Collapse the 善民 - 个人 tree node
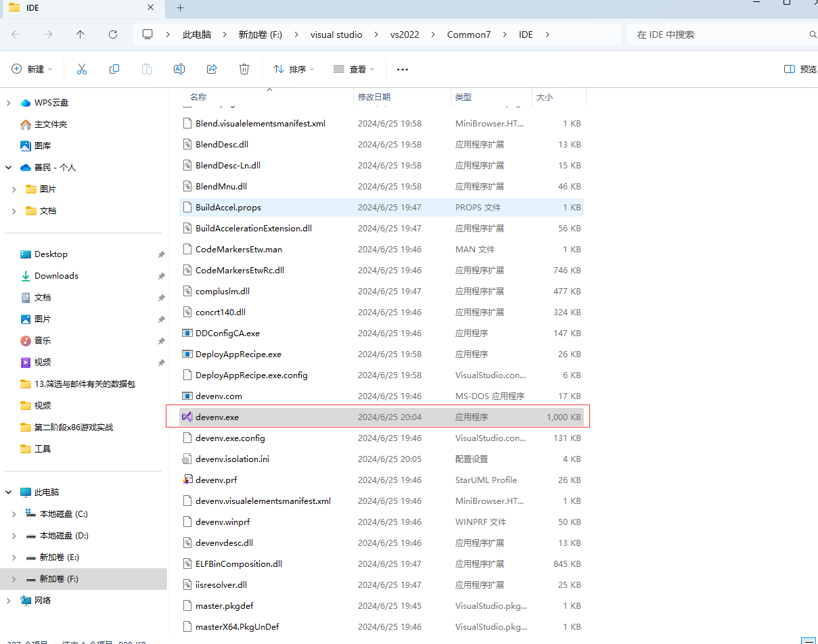818x644 pixels. coord(9,168)
